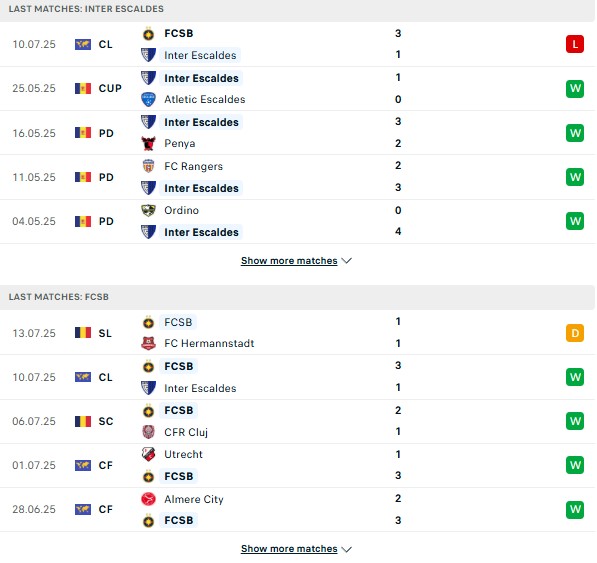Click the Almere City red logo icon

pos(148,499)
